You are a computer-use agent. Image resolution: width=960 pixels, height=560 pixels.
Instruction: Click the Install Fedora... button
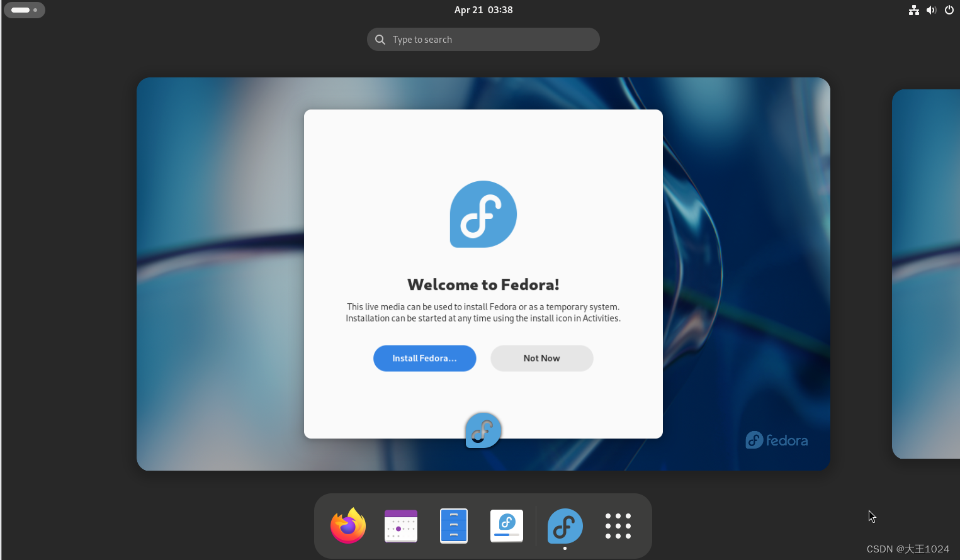coord(425,358)
